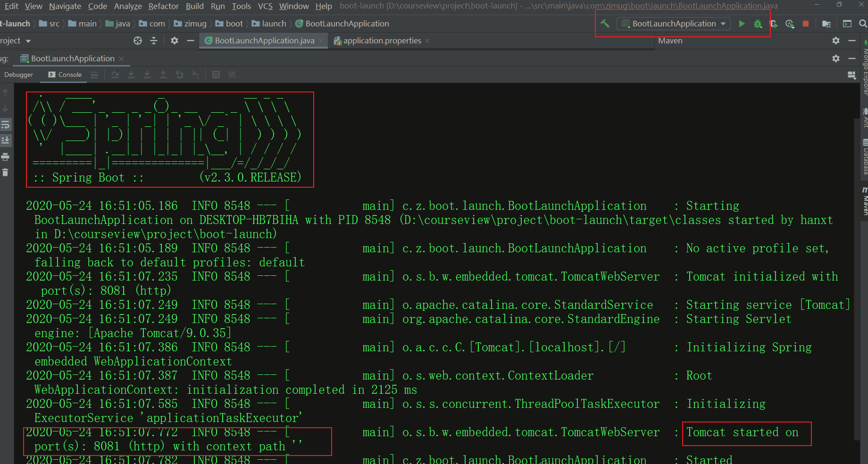Open the debug threads list icon
The height and width of the screenshot is (464, 868).
tap(94, 75)
